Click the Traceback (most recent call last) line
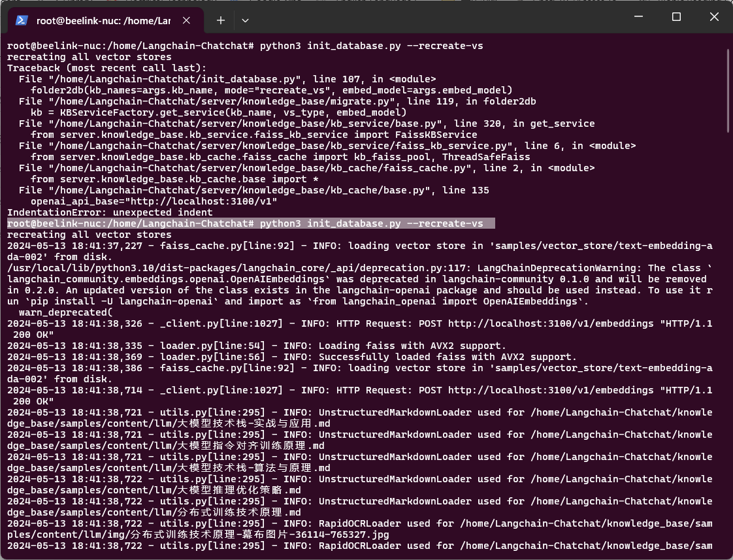733x560 pixels. point(106,68)
